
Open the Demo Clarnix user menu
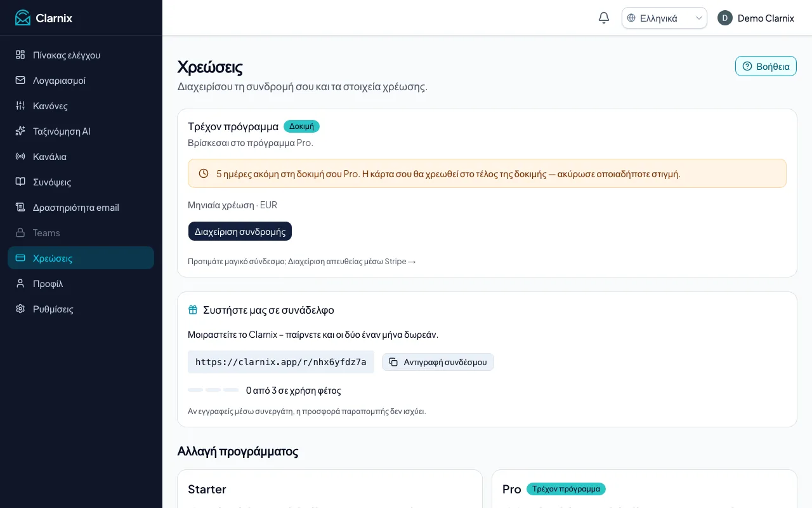click(x=756, y=18)
